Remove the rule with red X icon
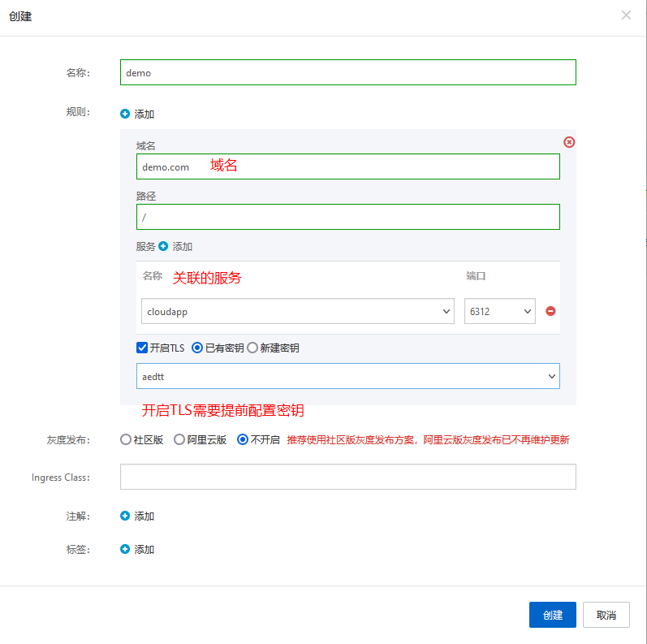Screen dimensions: 647x644 click(569, 142)
